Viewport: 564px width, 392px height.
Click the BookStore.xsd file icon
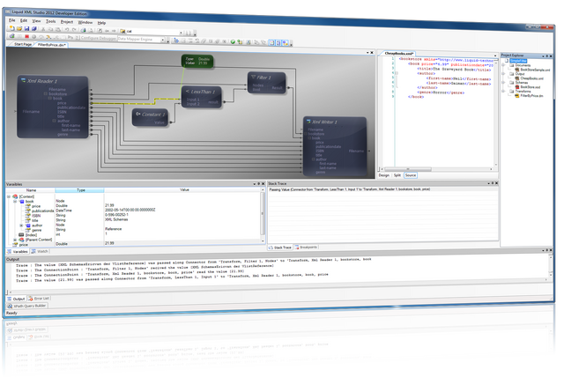click(x=517, y=86)
